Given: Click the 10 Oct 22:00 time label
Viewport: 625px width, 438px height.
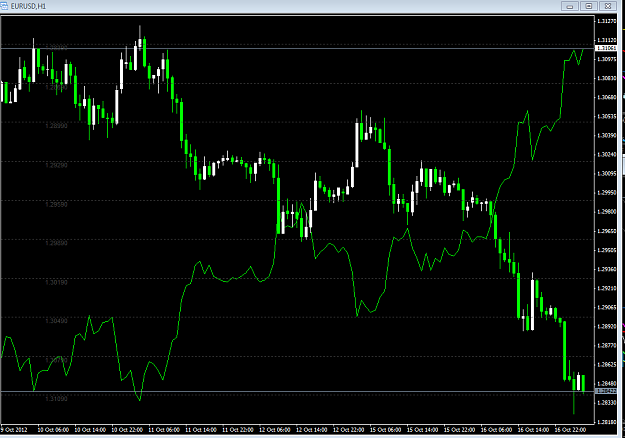Looking at the screenshot, I should (127, 430).
